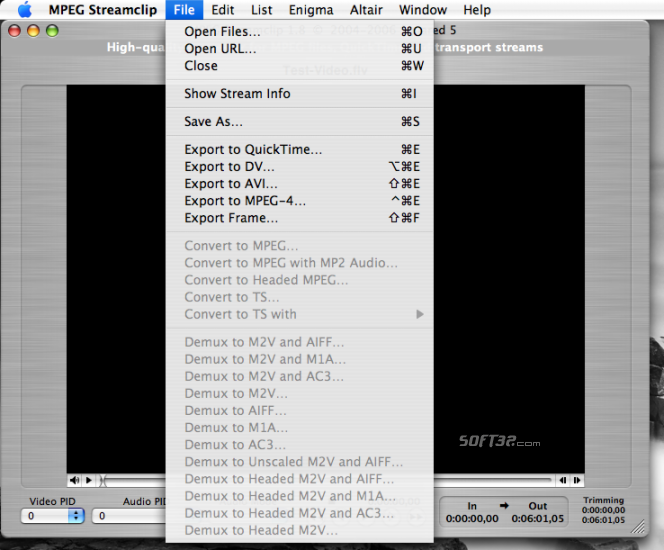
Task: Select Export to MPEG-4...
Action: (x=299, y=201)
